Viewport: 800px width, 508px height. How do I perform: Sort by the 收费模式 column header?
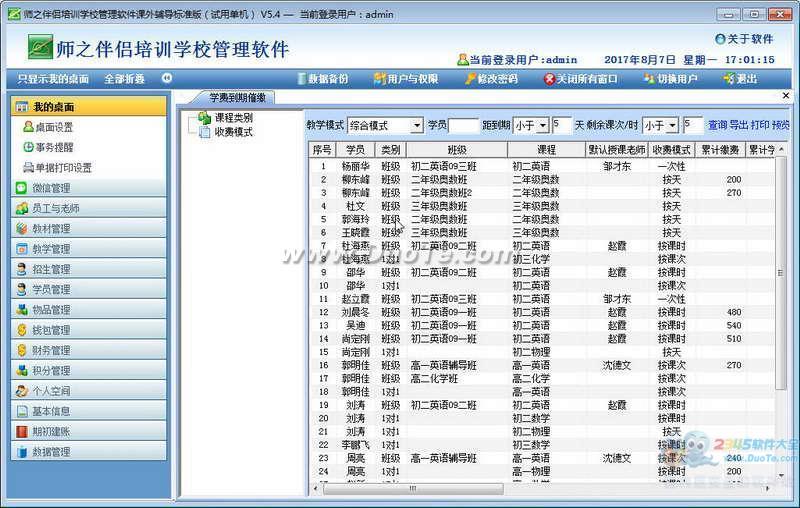click(x=671, y=150)
